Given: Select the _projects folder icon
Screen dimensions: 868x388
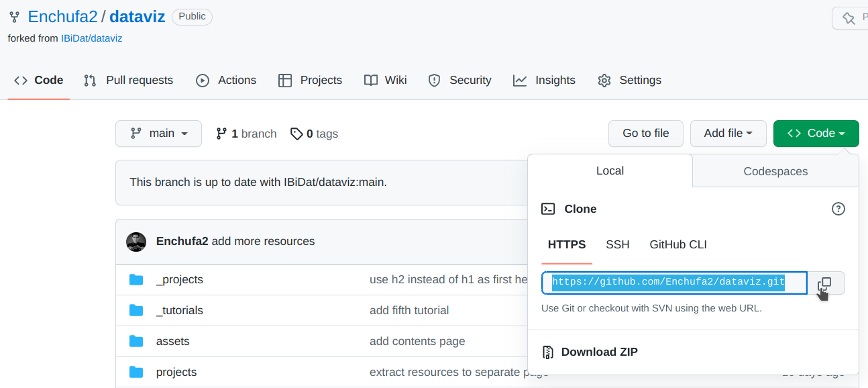Looking at the screenshot, I should click(137, 279).
